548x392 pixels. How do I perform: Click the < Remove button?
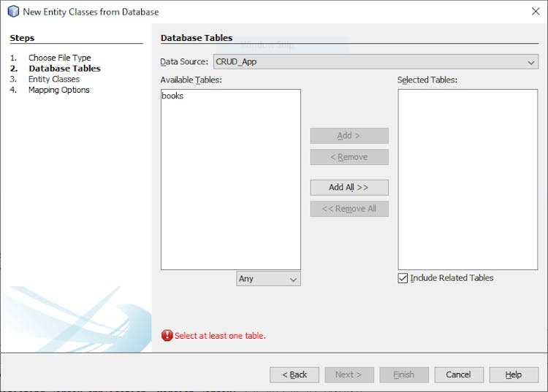(x=349, y=157)
